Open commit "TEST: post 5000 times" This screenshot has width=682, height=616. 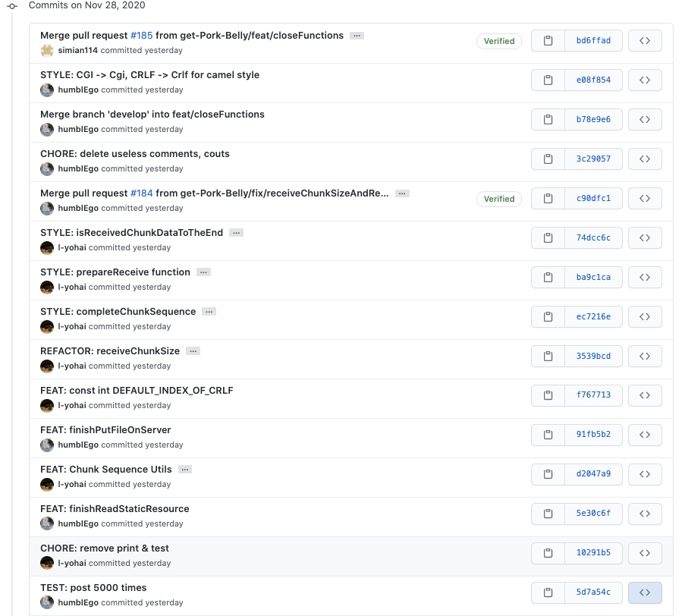pos(93,588)
